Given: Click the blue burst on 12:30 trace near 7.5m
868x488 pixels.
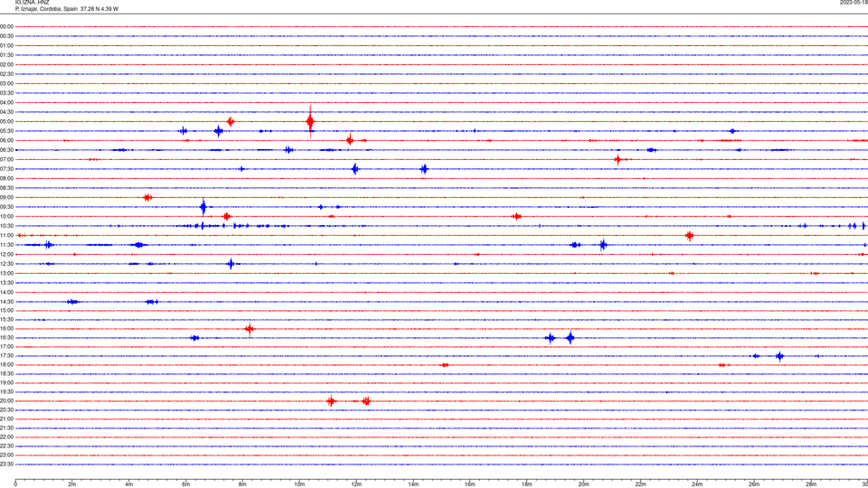Looking at the screenshot, I should tap(231, 264).
